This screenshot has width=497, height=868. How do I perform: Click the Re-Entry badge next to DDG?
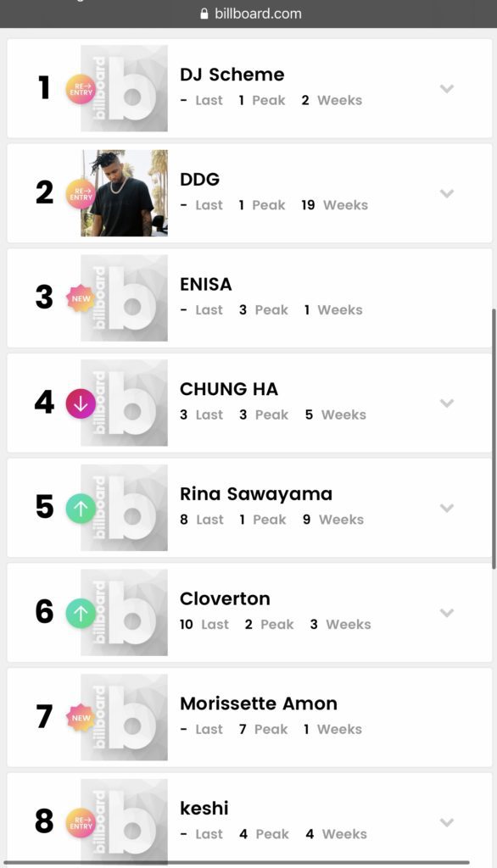(81, 194)
